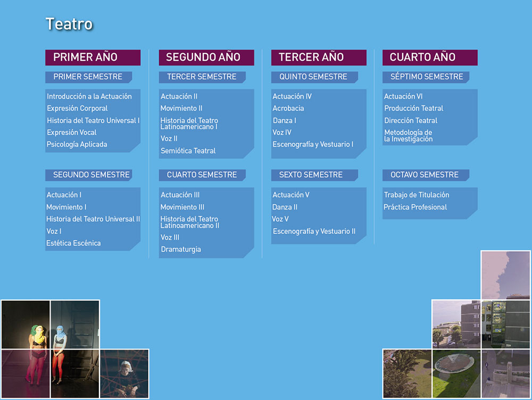The width and height of the screenshot is (532, 400).
Task: Click 'Actuación II' course
Action: (x=179, y=96)
